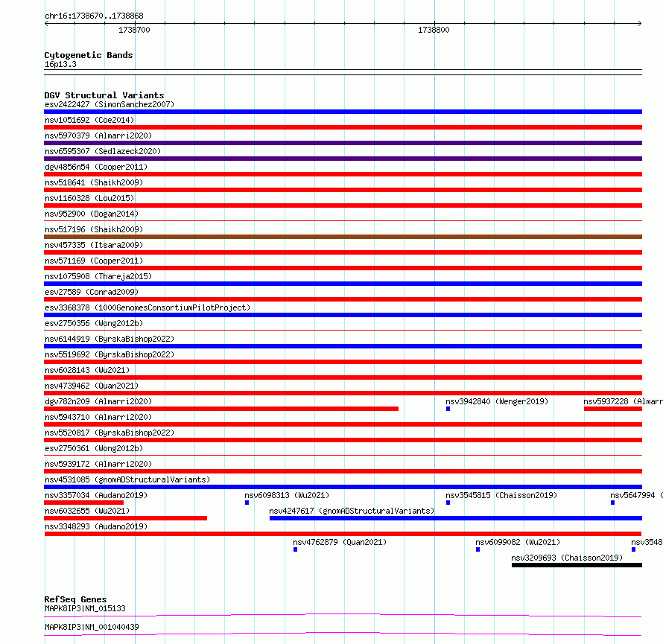Image resolution: width=663 pixels, height=644 pixels.
Task: Select nsv6144919 (ByrskaBishop2022) label
Action: [x=110, y=339]
